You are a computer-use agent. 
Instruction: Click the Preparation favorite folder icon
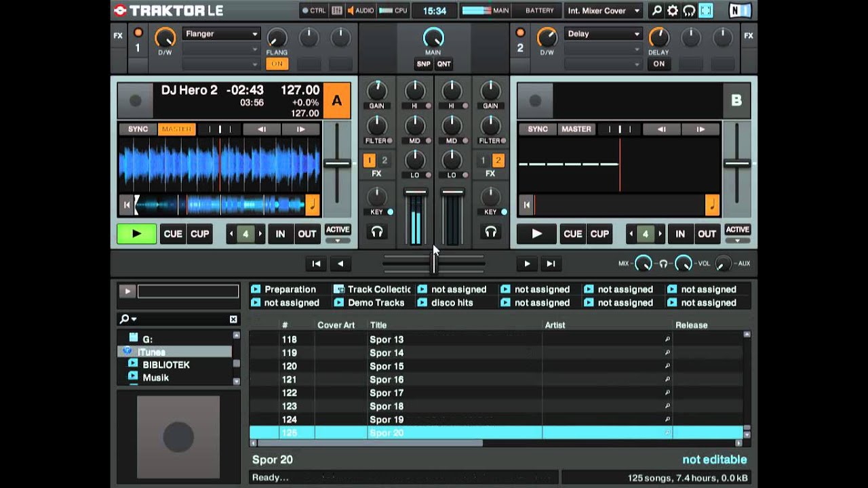point(256,289)
